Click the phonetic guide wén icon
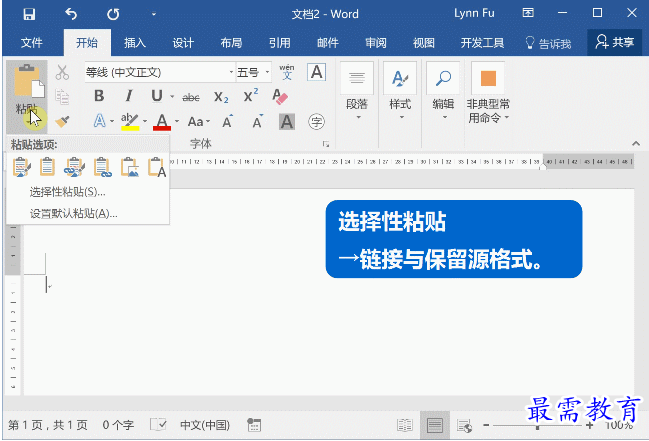The width and height of the screenshot is (649, 441). 286,72
